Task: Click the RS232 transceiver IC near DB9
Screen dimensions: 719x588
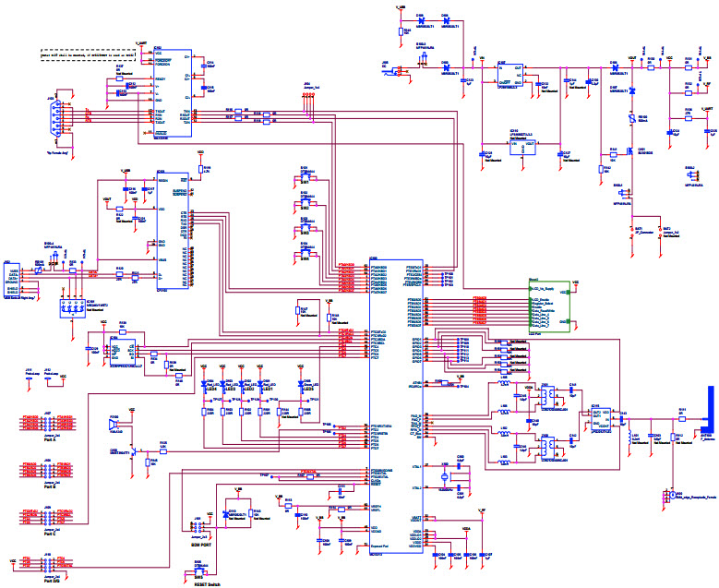Action: tap(172, 92)
